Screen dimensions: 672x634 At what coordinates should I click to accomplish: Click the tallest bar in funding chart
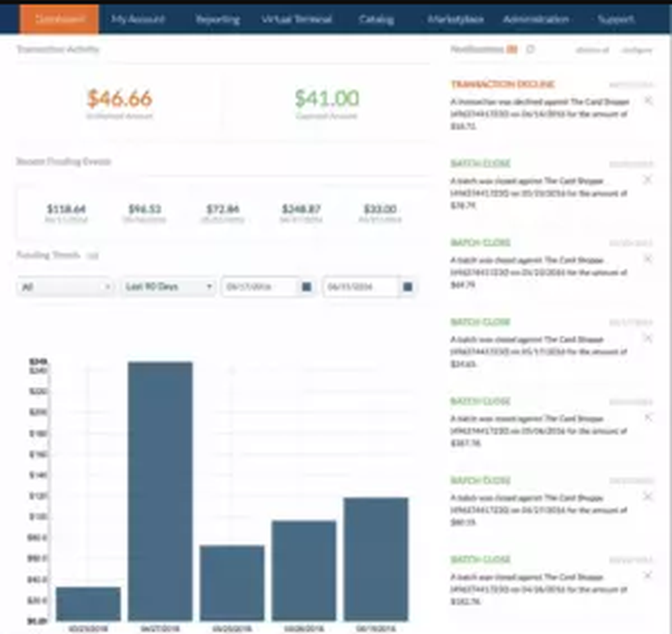161,491
